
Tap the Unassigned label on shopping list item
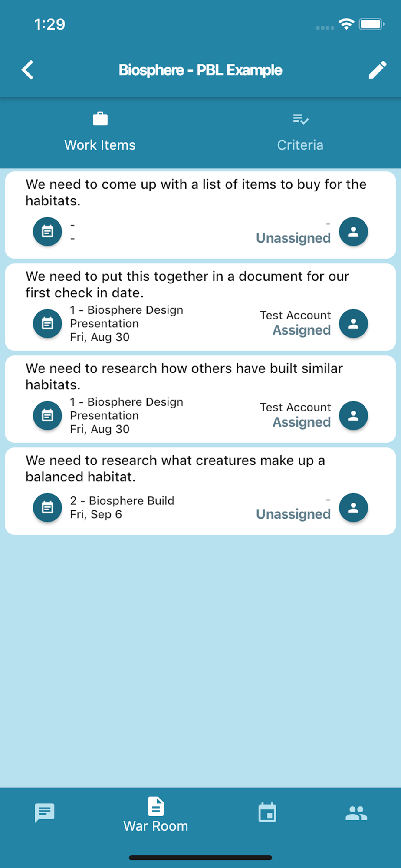click(293, 238)
